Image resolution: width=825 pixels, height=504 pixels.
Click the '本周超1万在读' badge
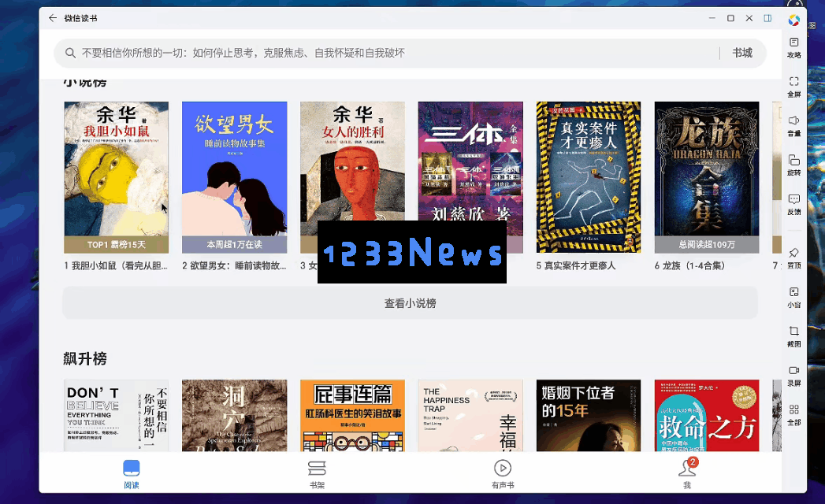click(235, 245)
